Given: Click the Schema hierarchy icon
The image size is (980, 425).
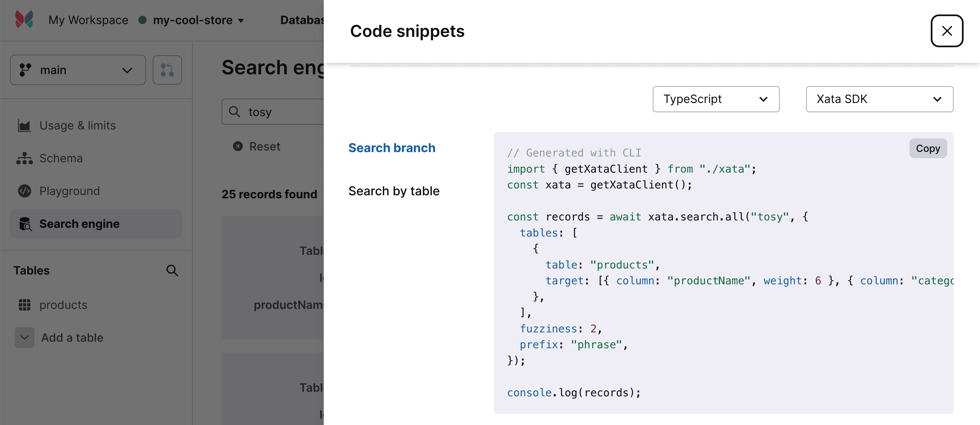Looking at the screenshot, I should (x=24, y=158).
